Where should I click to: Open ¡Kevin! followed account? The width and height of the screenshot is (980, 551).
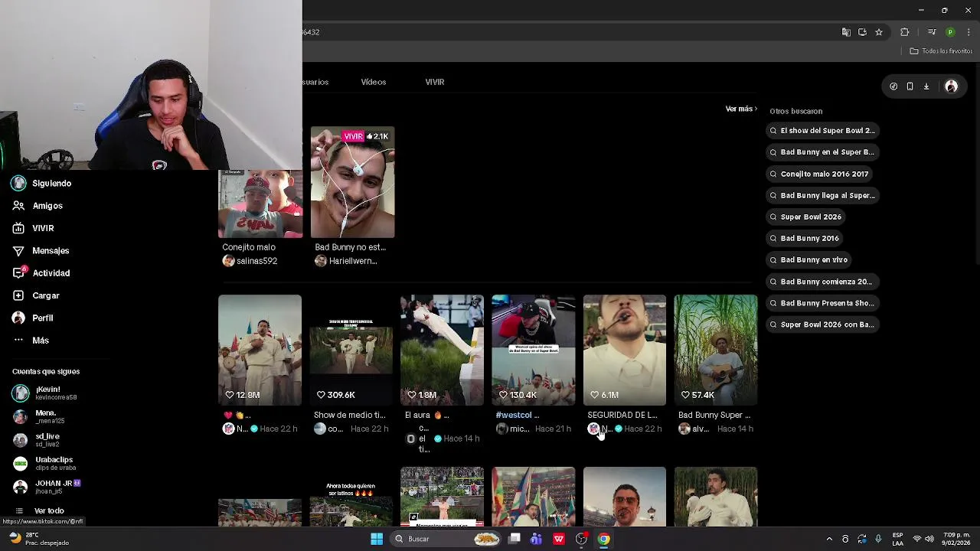click(46, 393)
